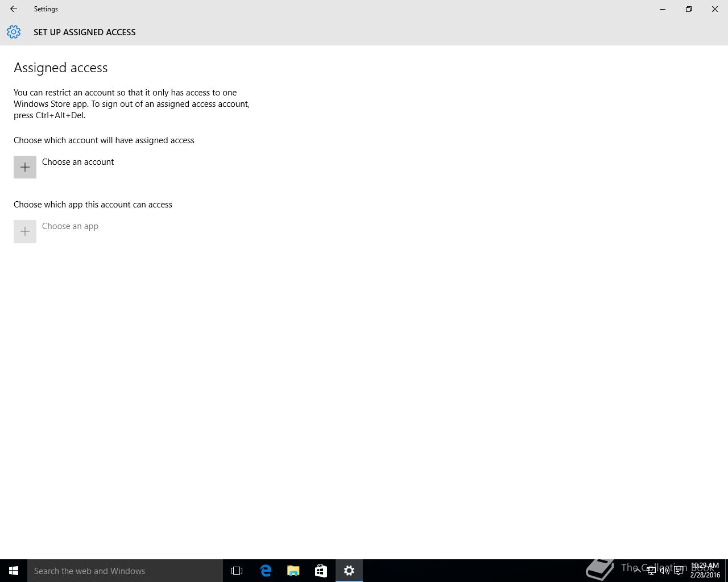728x582 pixels.
Task: Click the plus button to choose an account
Action: pyautogui.click(x=25, y=167)
